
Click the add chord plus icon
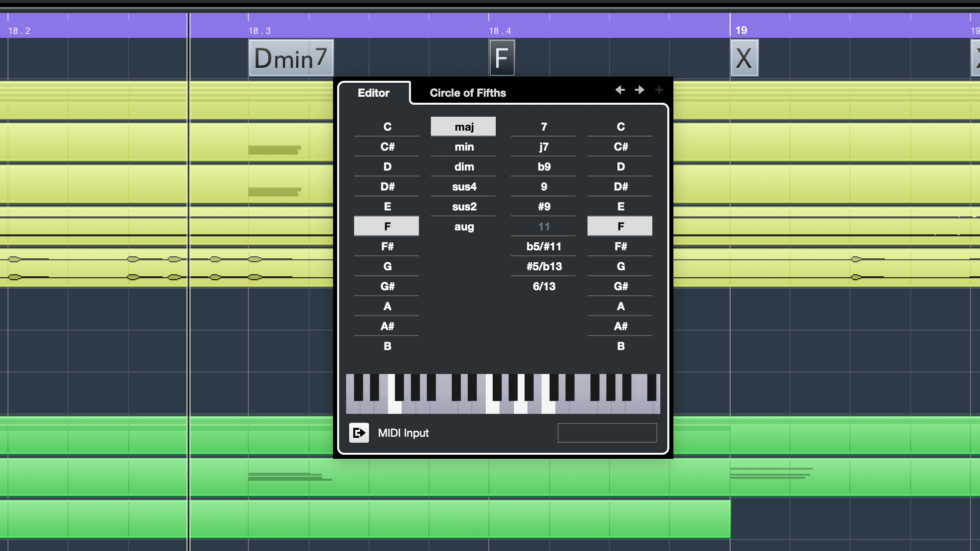[659, 90]
